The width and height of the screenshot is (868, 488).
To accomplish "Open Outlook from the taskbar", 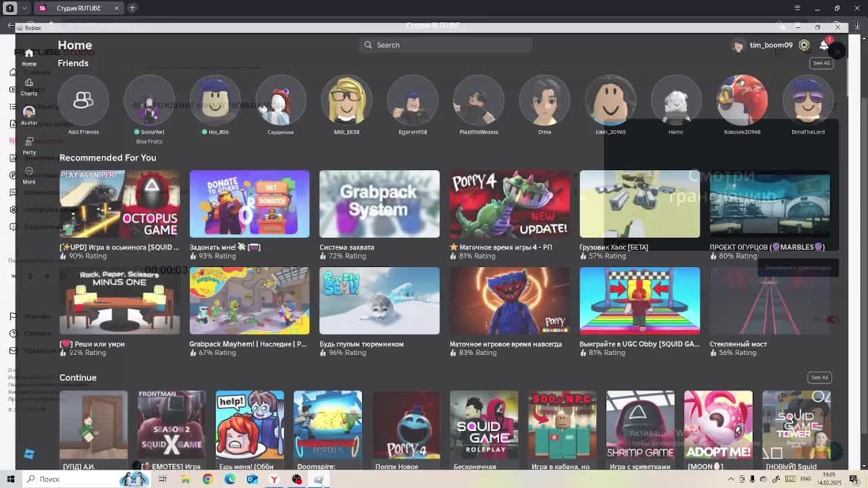I will [x=252, y=479].
